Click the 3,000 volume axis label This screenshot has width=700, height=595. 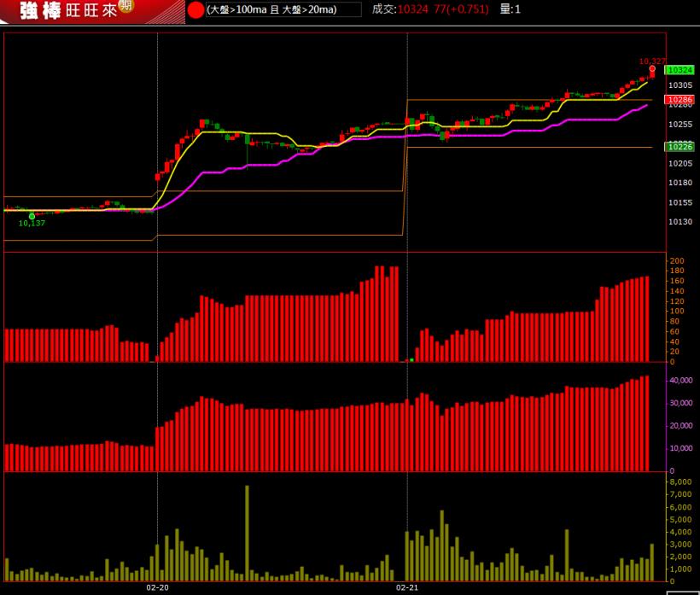[x=680, y=545]
